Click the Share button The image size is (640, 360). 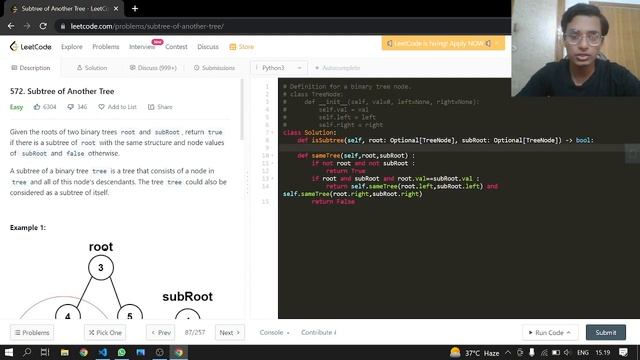point(160,107)
